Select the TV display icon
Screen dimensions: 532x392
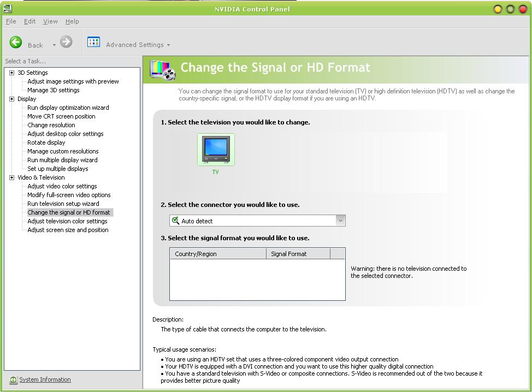click(x=216, y=150)
